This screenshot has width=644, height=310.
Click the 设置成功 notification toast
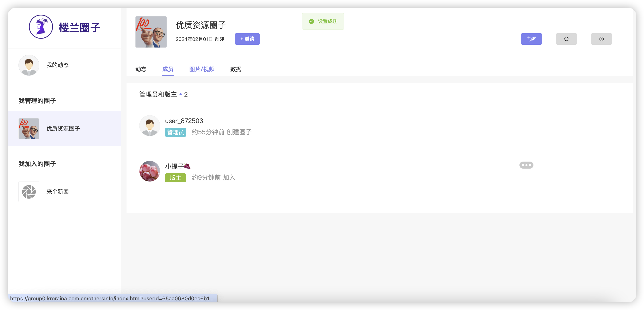[x=323, y=21]
